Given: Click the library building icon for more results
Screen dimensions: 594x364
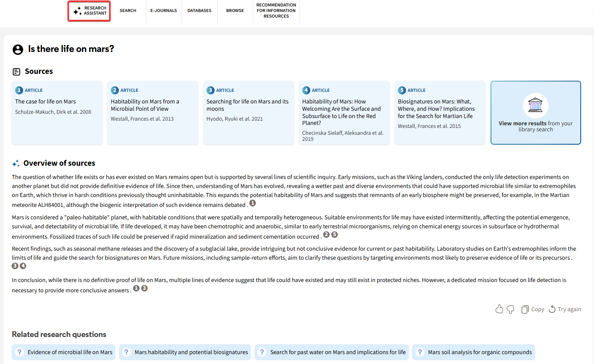Looking at the screenshot, I should tap(535, 106).
